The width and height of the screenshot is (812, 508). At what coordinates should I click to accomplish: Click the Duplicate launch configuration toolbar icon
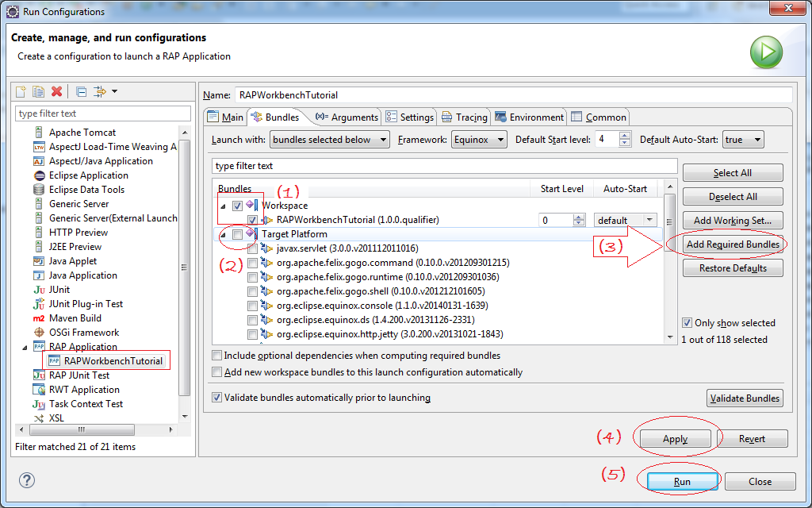38,92
